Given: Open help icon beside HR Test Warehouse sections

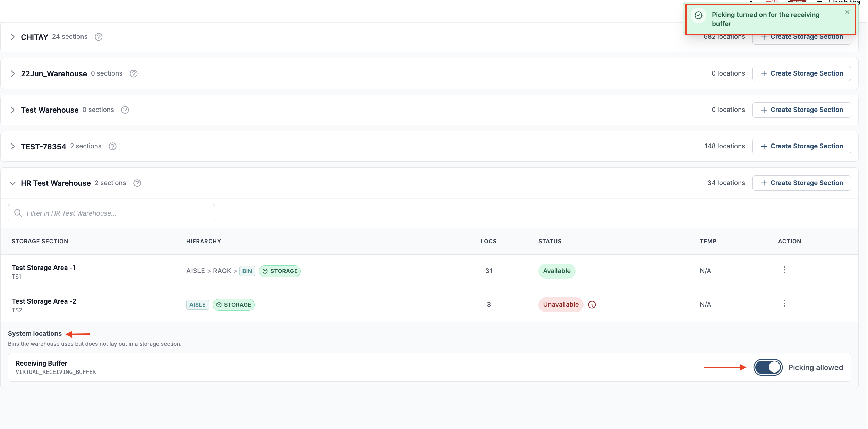Looking at the screenshot, I should tap(137, 183).
